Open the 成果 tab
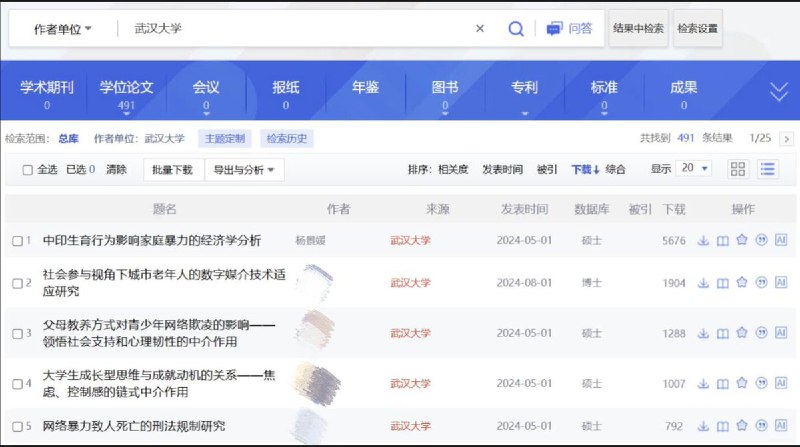The width and height of the screenshot is (800, 447). (684, 93)
